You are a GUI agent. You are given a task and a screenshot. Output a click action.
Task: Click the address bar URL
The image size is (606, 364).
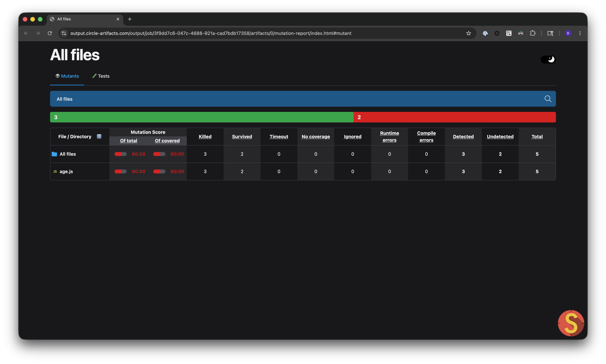click(211, 33)
